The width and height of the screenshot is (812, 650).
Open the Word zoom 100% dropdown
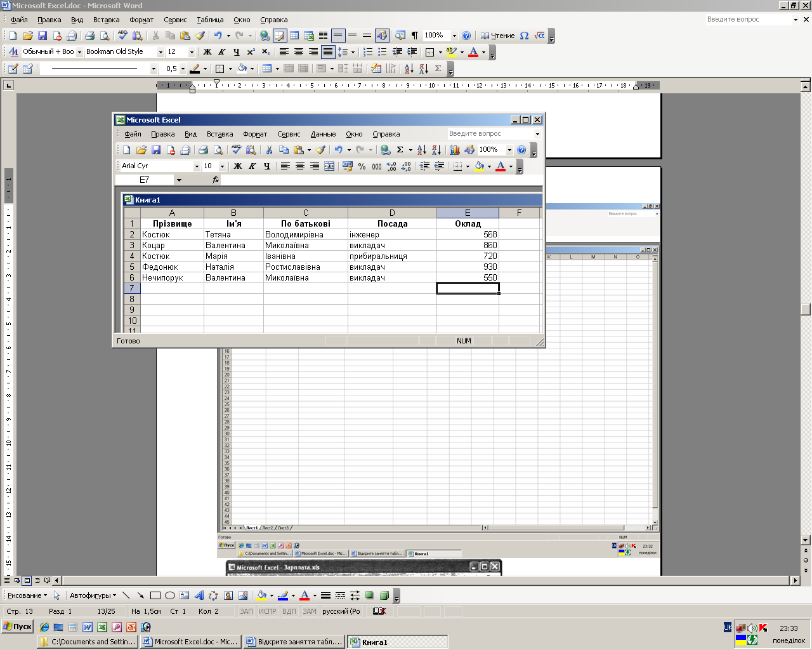click(x=454, y=36)
